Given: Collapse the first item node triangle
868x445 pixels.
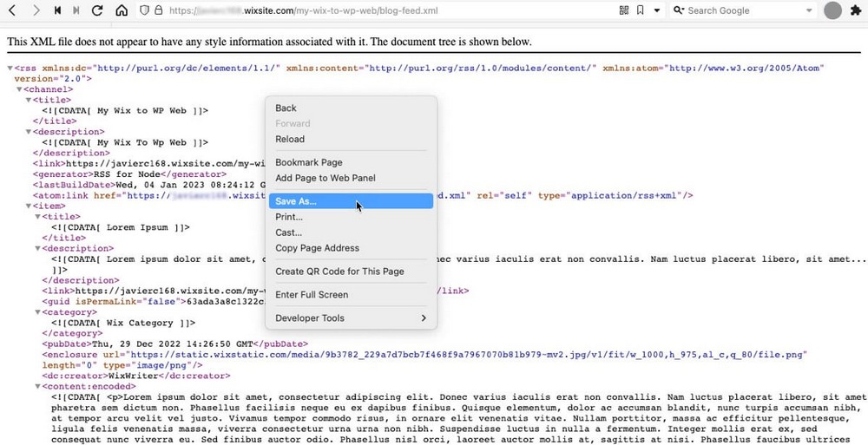Looking at the screenshot, I should pos(29,206).
